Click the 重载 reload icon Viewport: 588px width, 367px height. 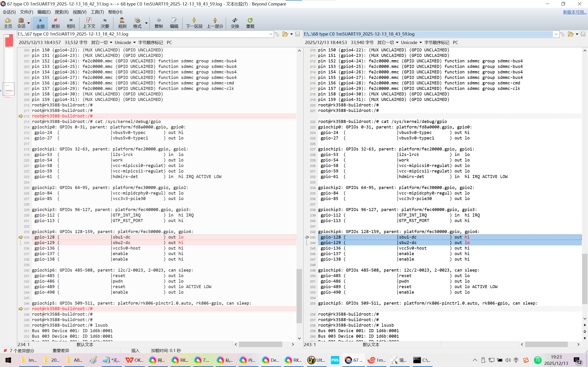click(250, 23)
